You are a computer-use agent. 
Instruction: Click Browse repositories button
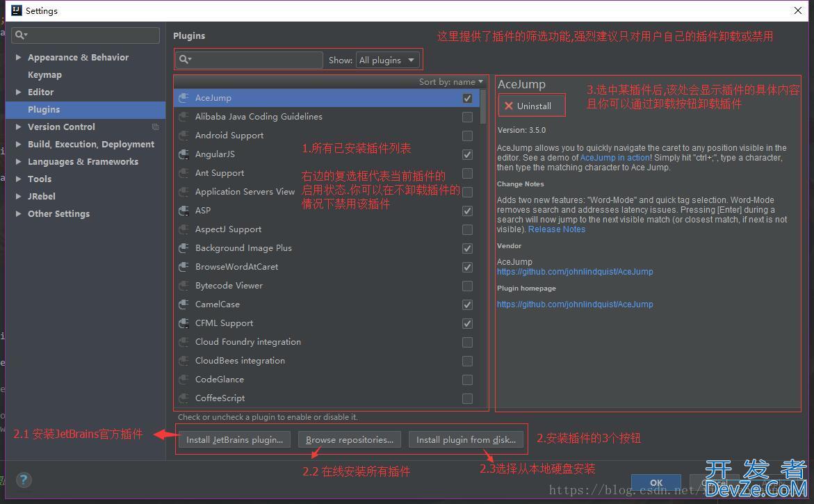(350, 439)
